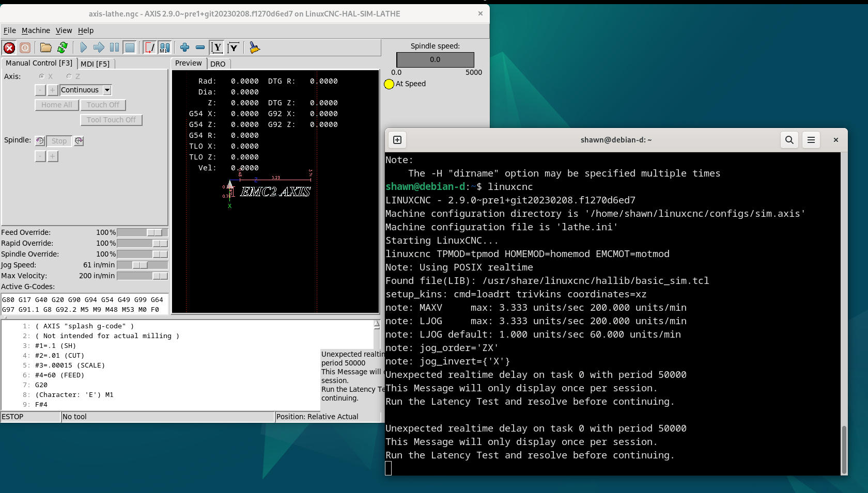Open the File menu
868x493 pixels.
point(10,30)
